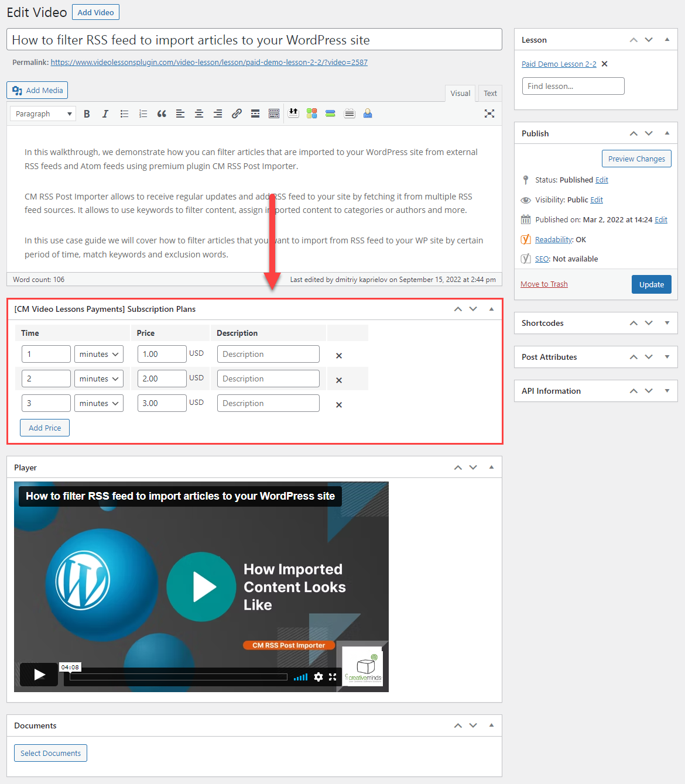This screenshot has width=685, height=784.
Task: Click Preview Changes
Action: pyautogui.click(x=636, y=159)
